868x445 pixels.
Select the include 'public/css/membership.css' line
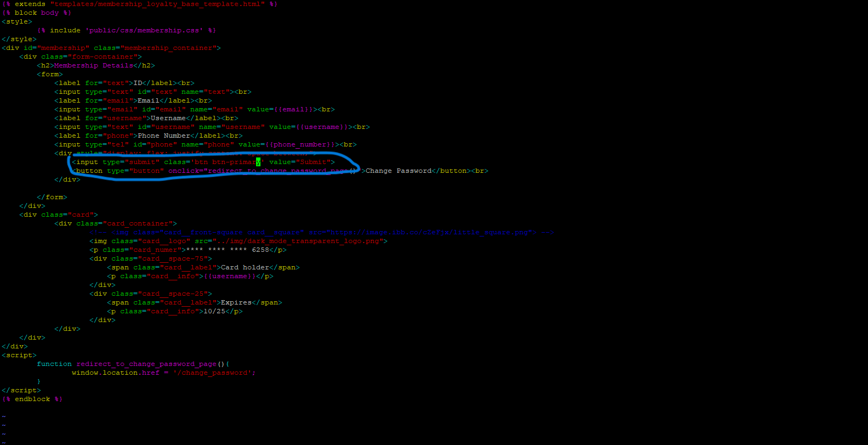pyautogui.click(x=127, y=30)
